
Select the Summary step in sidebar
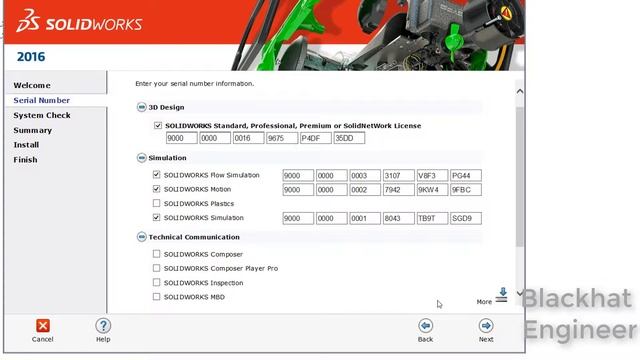[x=33, y=130]
